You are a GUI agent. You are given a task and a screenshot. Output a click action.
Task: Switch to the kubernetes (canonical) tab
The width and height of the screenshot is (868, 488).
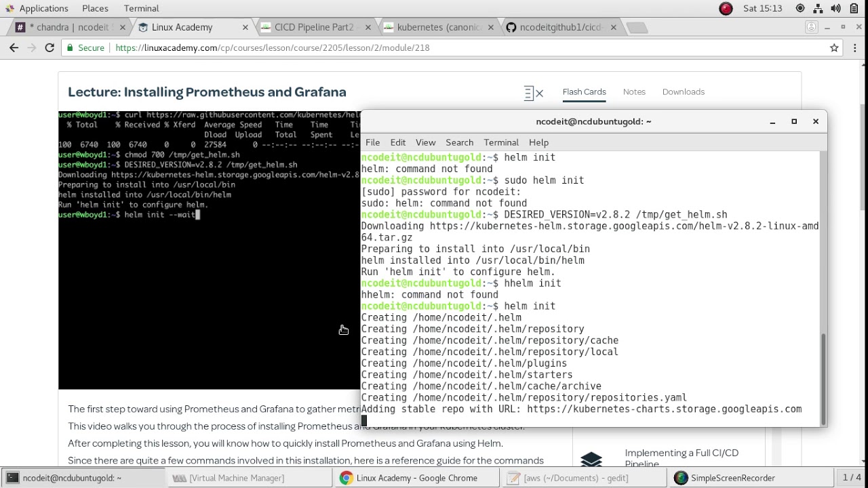(x=439, y=27)
